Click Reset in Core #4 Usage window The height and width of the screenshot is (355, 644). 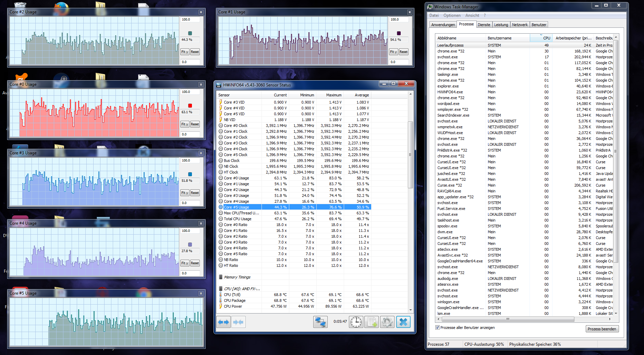point(195,263)
